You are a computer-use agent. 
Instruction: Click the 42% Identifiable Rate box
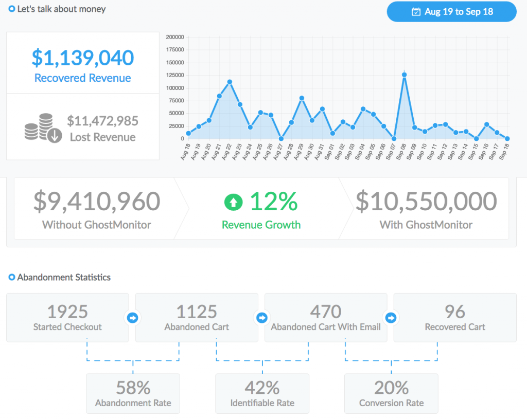coord(262,393)
